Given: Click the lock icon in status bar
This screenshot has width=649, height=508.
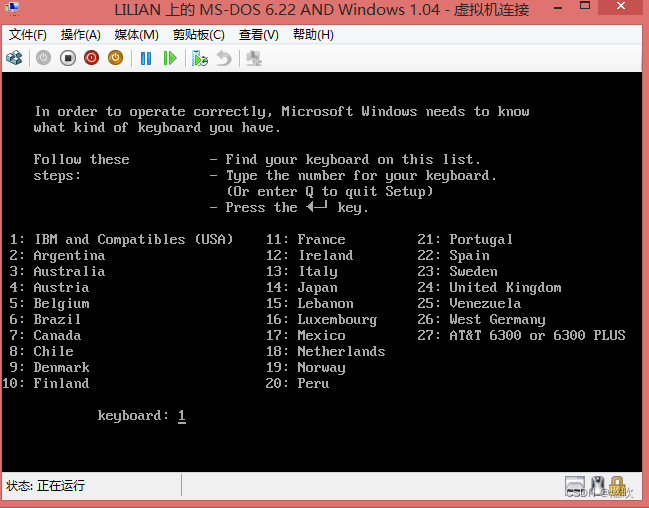Looking at the screenshot, I should point(616,486).
